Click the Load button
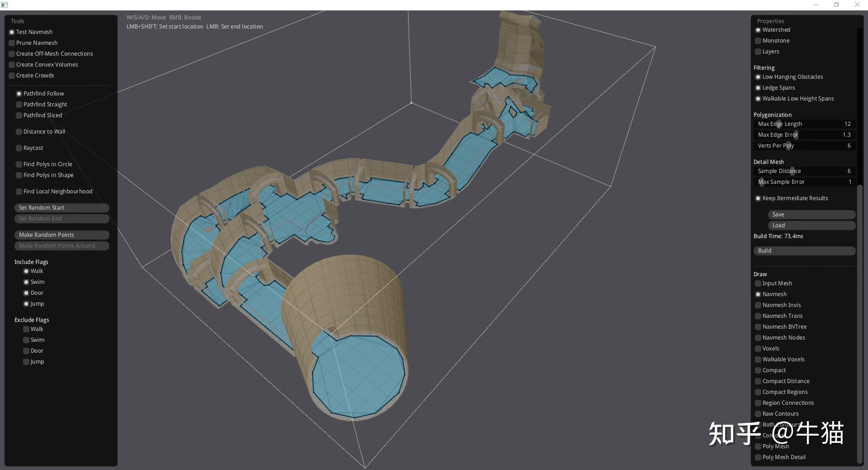Viewport: 868px width, 470px height. click(x=811, y=225)
